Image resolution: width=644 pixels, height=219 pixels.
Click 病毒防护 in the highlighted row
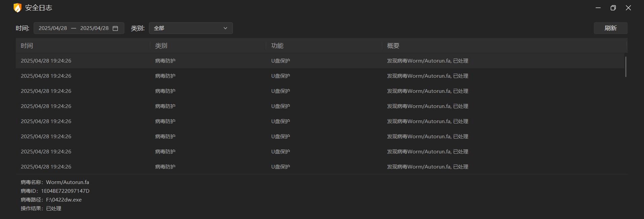165,61
